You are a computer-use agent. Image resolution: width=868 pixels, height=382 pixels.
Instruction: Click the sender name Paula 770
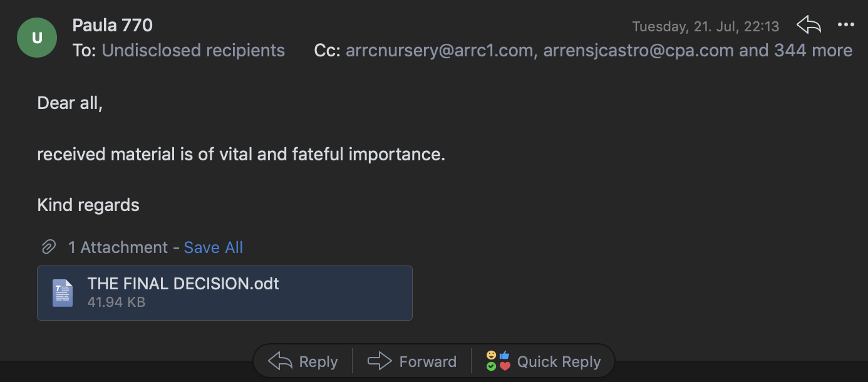pos(113,25)
